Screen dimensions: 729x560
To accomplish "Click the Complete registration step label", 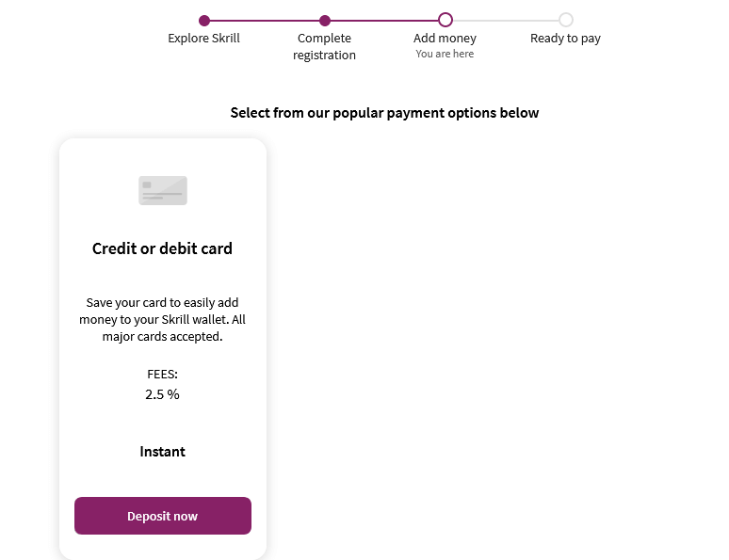I will [325, 46].
